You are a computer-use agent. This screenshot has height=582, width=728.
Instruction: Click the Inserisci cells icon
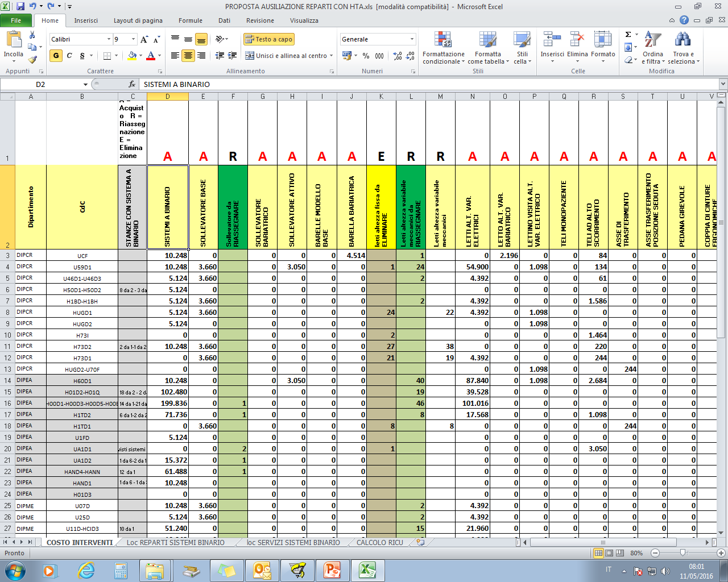click(552, 40)
